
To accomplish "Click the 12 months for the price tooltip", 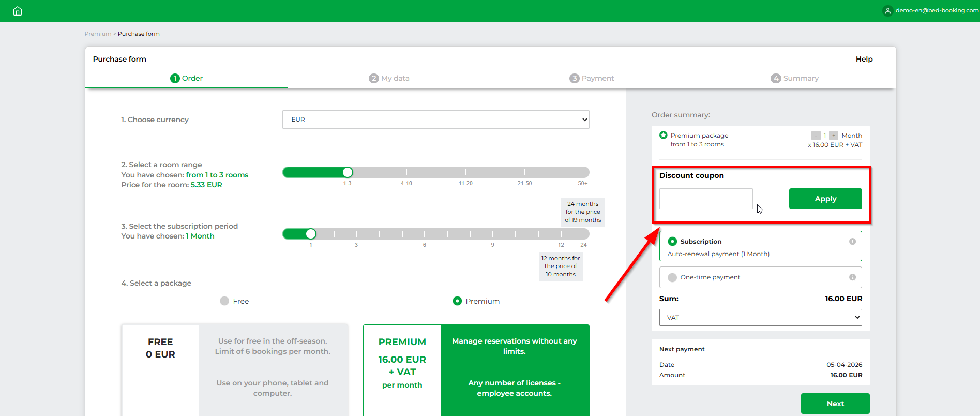I will (561, 266).
